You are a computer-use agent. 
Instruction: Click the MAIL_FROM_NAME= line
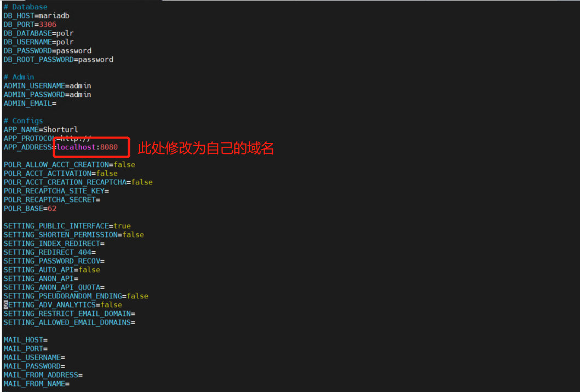pos(36,384)
